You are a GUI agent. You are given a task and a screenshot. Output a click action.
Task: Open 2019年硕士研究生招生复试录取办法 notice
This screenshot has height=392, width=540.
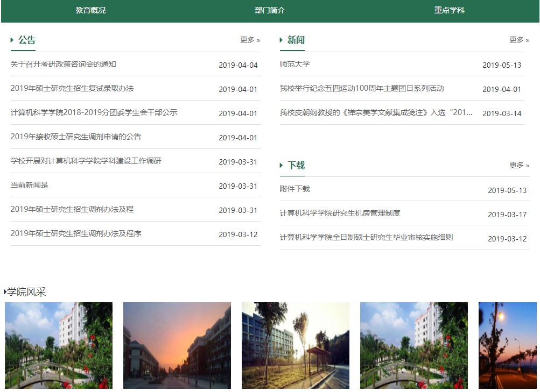[x=72, y=89]
